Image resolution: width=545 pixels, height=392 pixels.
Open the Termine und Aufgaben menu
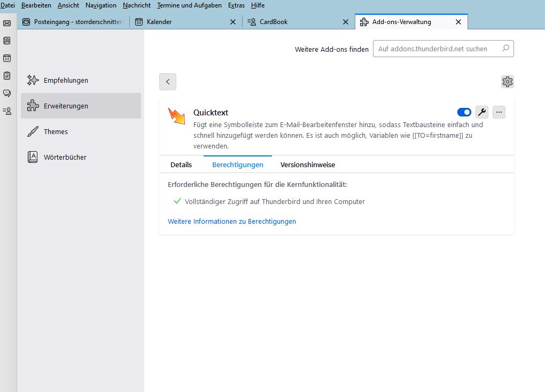point(189,5)
